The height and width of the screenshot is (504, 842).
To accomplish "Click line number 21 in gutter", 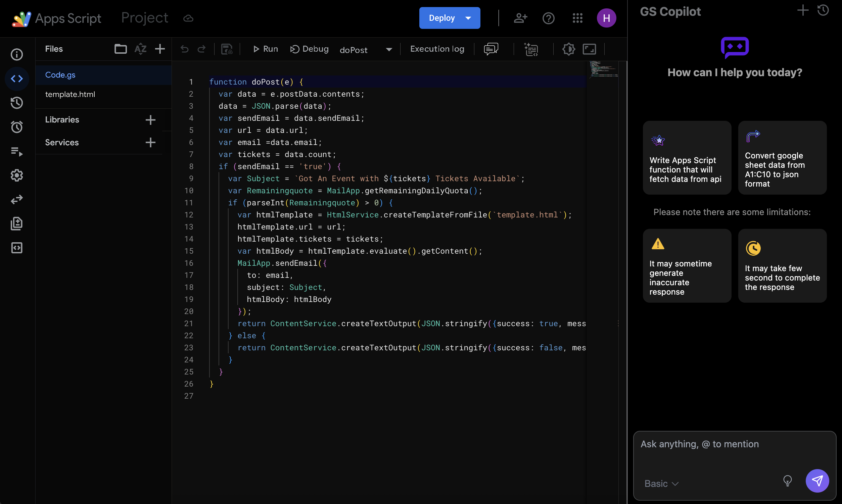I will point(189,324).
